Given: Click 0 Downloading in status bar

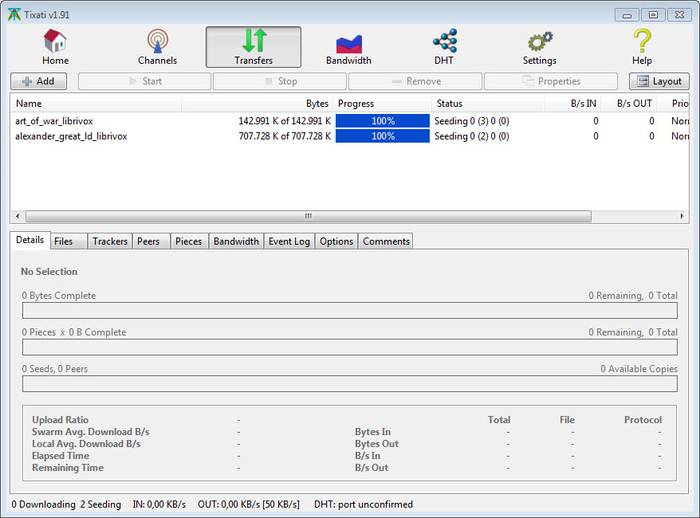Looking at the screenshot, I should pos(43,505).
